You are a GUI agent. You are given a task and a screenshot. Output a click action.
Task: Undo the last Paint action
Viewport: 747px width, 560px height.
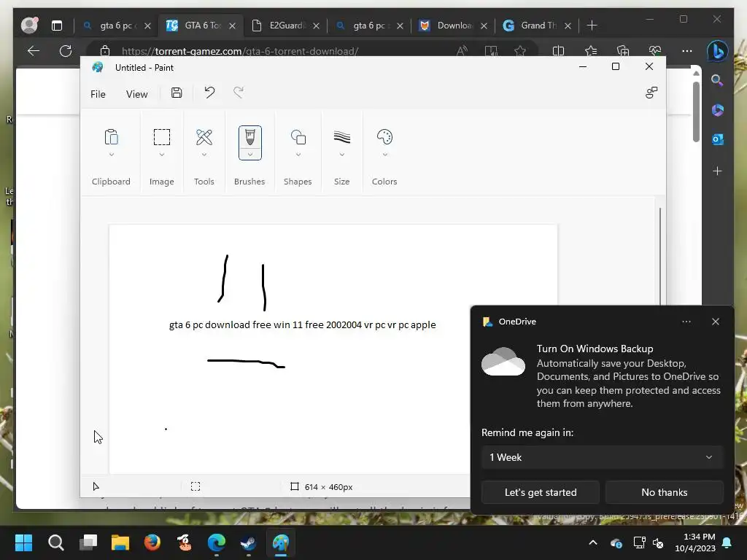209,93
